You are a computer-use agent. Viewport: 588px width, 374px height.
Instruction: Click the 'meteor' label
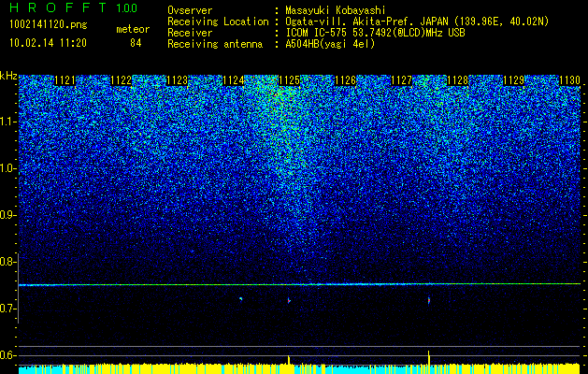coord(133,29)
